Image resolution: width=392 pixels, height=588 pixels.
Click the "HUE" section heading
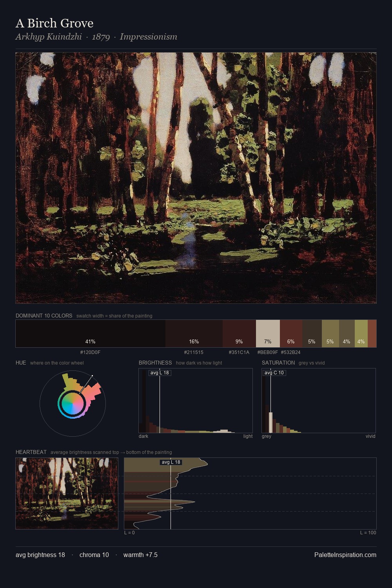click(21, 363)
